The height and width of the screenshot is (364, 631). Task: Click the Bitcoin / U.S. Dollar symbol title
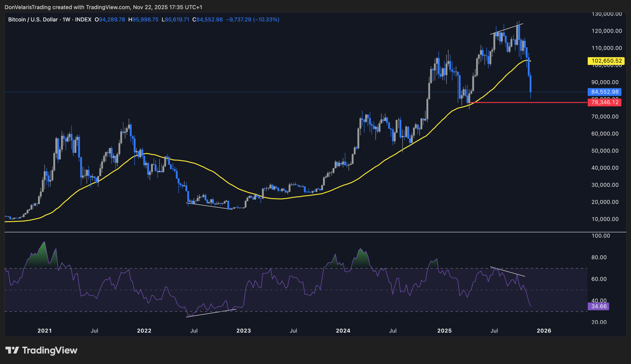pyautogui.click(x=33, y=20)
